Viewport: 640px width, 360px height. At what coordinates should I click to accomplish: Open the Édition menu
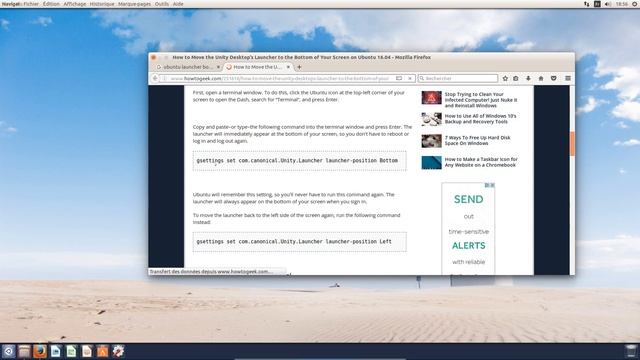coord(51,4)
